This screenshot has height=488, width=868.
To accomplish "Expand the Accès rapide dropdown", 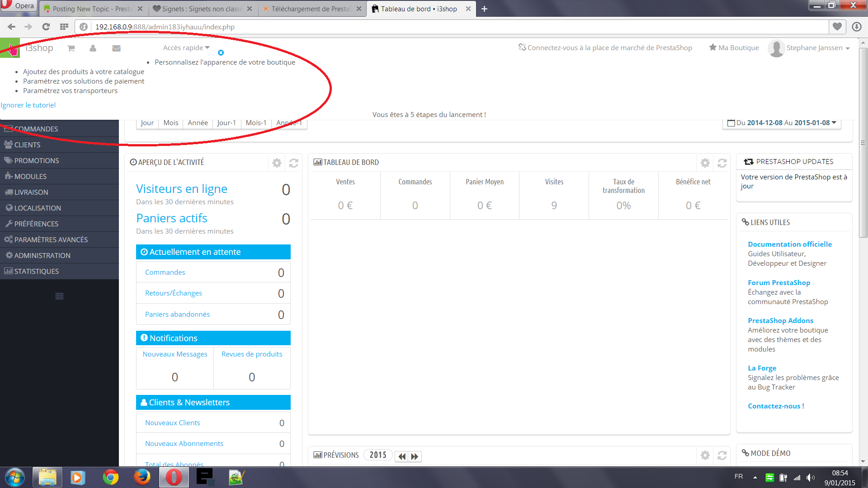I will pyautogui.click(x=186, y=48).
